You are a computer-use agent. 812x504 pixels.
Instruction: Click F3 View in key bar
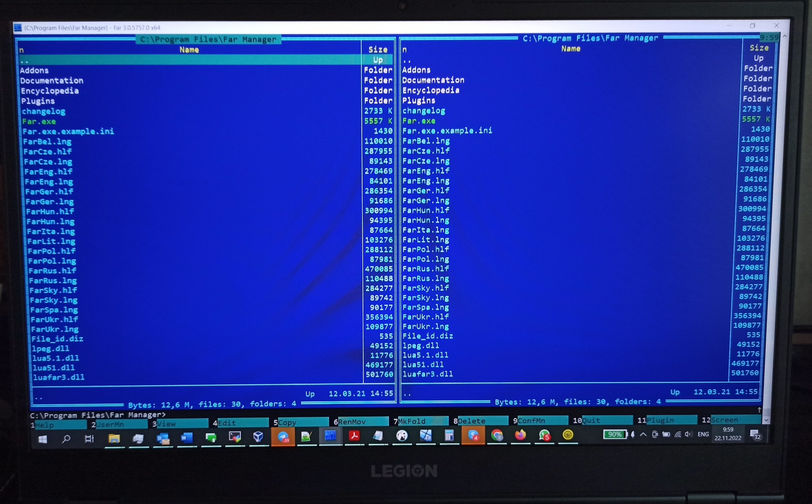(x=180, y=424)
